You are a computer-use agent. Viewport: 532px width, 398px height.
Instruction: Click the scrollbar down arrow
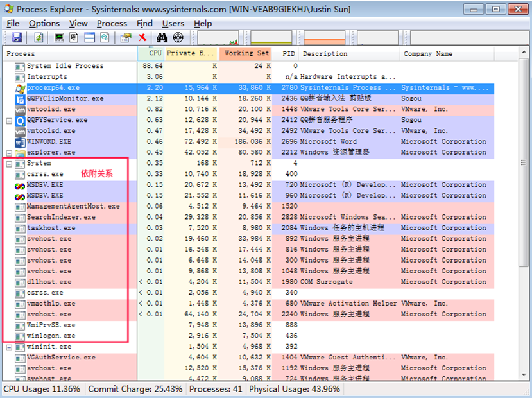point(524,375)
